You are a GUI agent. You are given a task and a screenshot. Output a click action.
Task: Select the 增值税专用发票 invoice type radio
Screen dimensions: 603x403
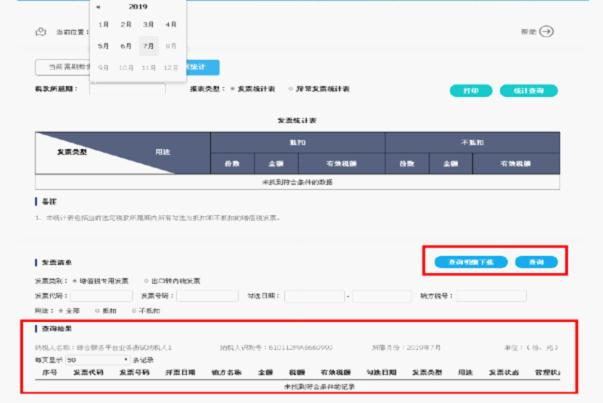coord(75,281)
